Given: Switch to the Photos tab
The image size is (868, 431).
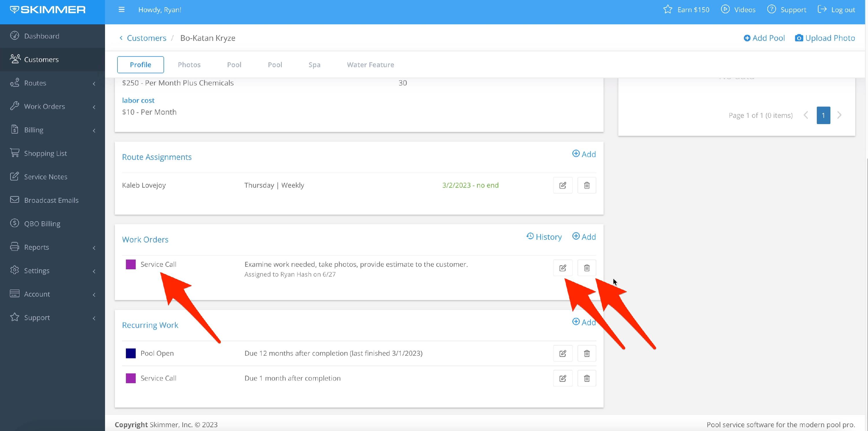Looking at the screenshot, I should (x=189, y=65).
